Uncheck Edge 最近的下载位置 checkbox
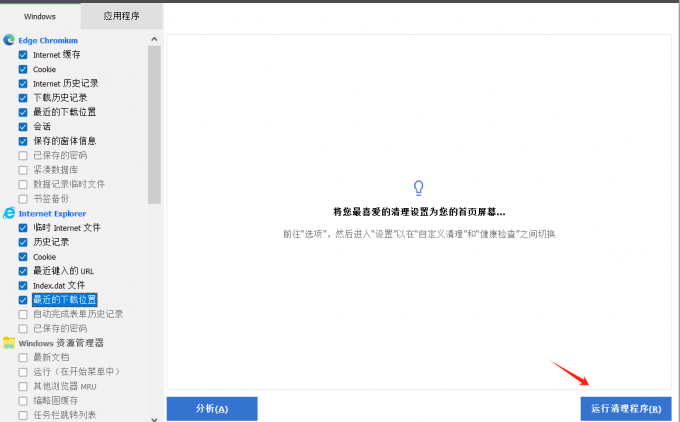 pos(23,112)
